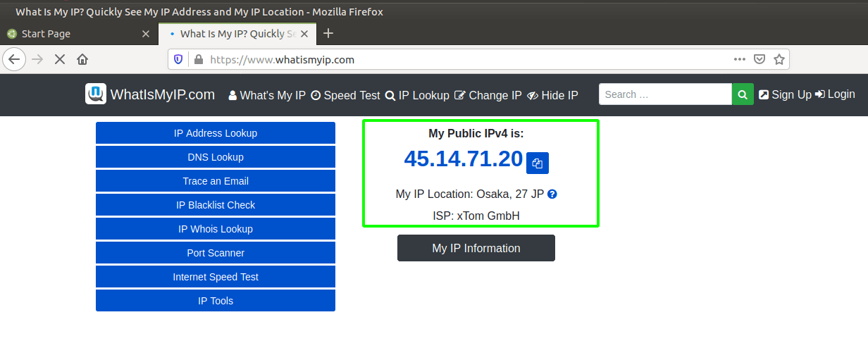868x360 pixels.
Task: Click the browser Forward arrow button
Action: pyautogui.click(x=37, y=59)
